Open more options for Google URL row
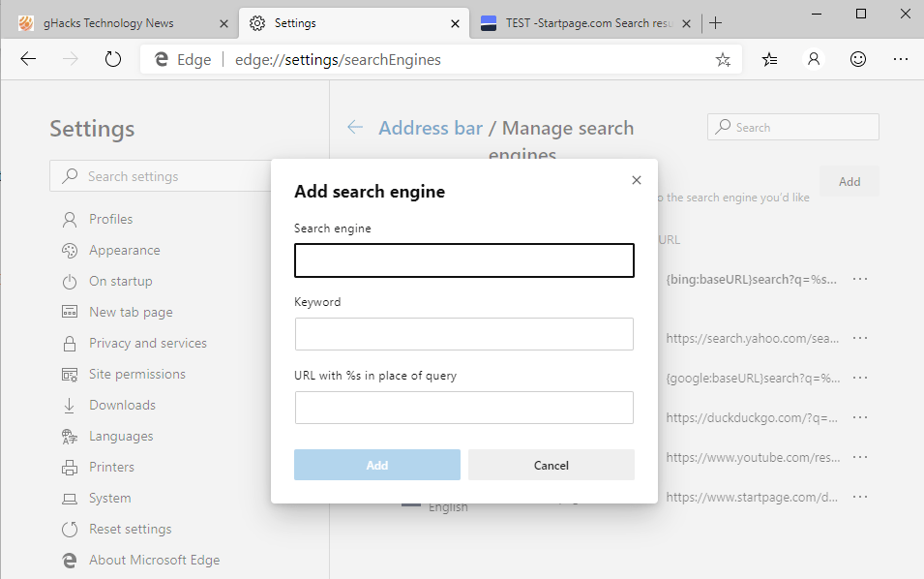Viewport: 924px width, 579px height. (x=860, y=378)
